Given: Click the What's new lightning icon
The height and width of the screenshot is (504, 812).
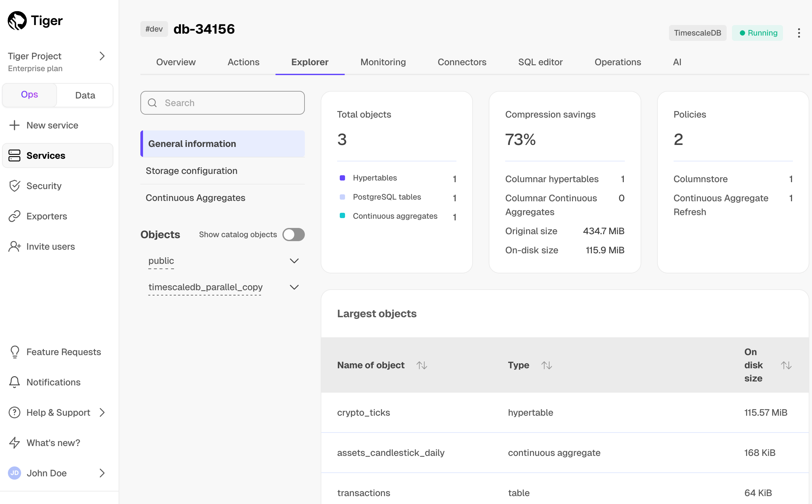Looking at the screenshot, I should click(x=14, y=443).
